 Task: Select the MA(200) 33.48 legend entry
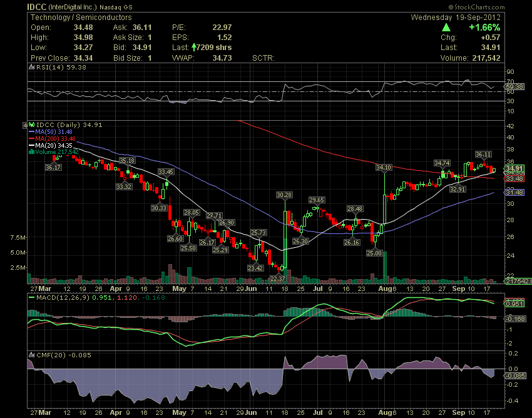pyautogui.click(x=52, y=138)
